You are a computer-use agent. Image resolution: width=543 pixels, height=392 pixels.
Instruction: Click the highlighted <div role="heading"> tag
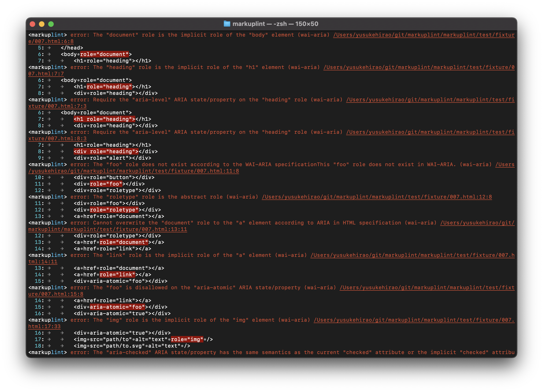(106, 151)
